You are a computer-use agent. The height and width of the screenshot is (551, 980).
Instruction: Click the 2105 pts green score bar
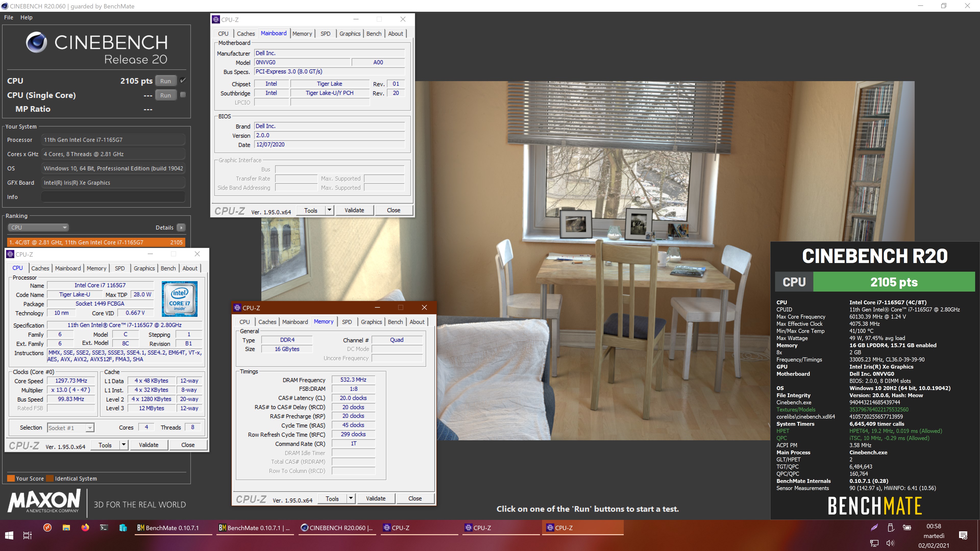click(894, 282)
